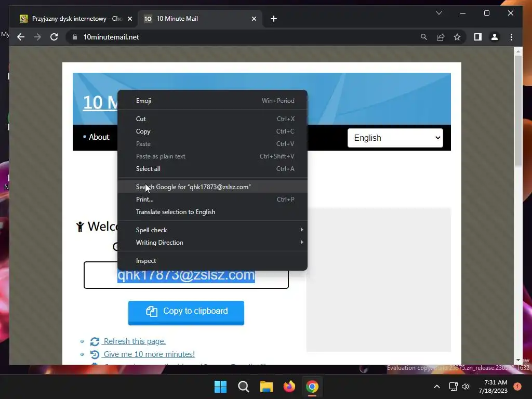Image resolution: width=532 pixels, height=399 pixels.
Task: Open the volume speaker tray icon
Action: coord(465,387)
